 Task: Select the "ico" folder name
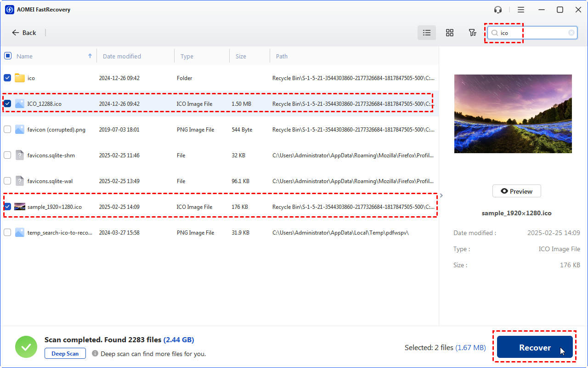pyautogui.click(x=31, y=78)
